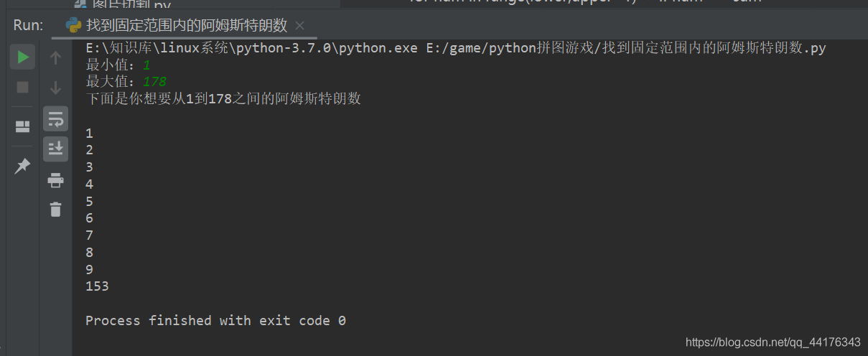This screenshot has width=868, height=356.
Task: Click the green 178 input value
Action: point(154,81)
